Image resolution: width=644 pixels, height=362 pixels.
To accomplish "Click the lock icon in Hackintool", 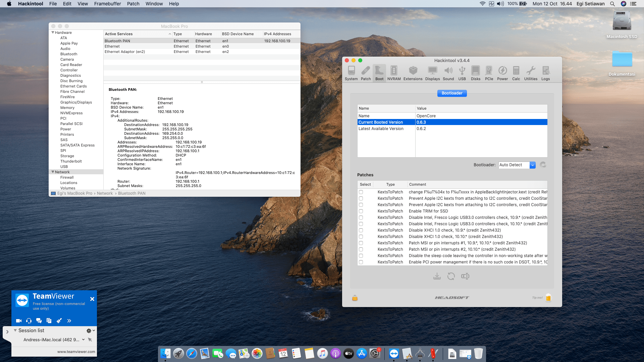I will 355,298.
